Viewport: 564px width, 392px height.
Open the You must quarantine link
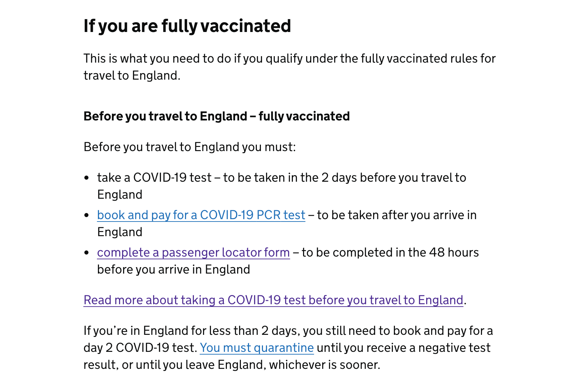[x=257, y=348]
